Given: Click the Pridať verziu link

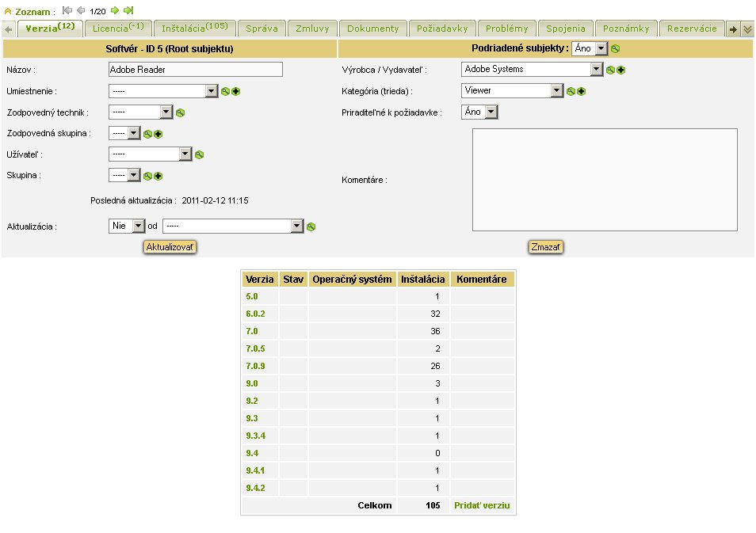Looking at the screenshot, I should point(482,505).
